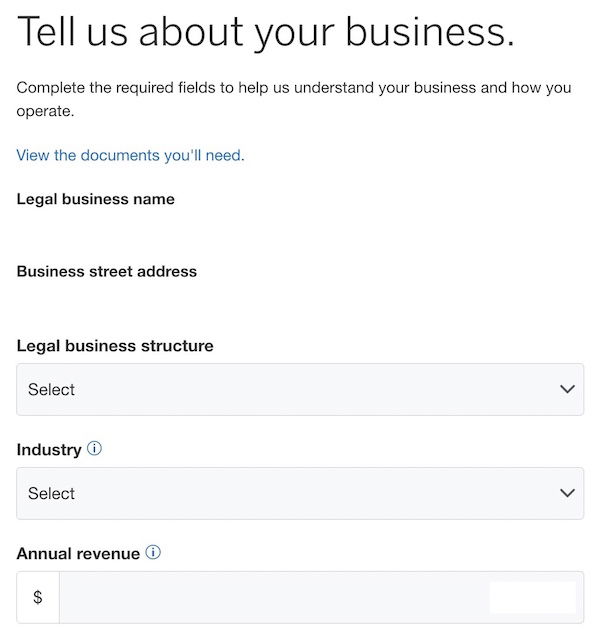Click the info icon beside Industry

pyautogui.click(x=95, y=449)
